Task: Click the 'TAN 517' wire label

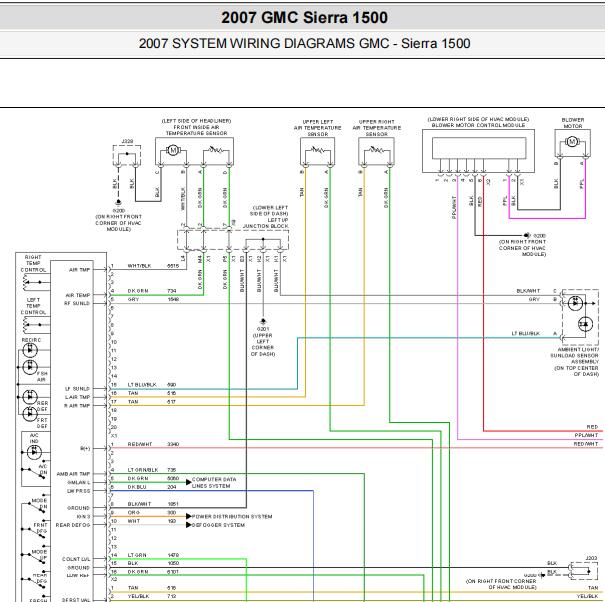Action: pyautogui.click(x=152, y=402)
